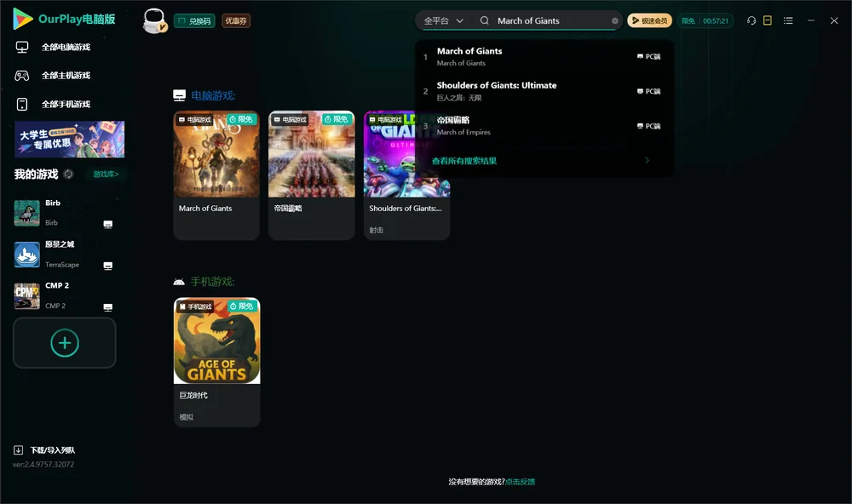Click the free time countdown badge
The image size is (852, 504).
[x=705, y=20]
